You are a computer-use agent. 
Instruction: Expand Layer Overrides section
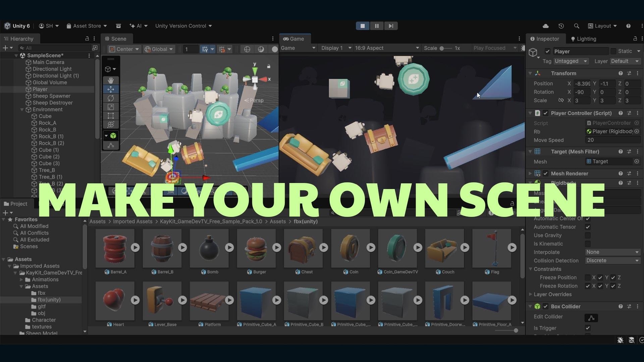pos(530,294)
